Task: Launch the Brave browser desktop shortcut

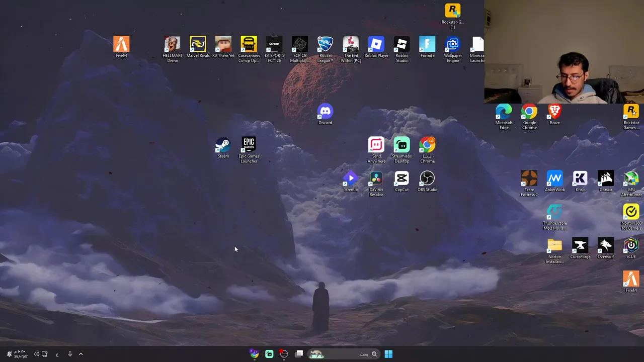Action: pyautogui.click(x=554, y=114)
